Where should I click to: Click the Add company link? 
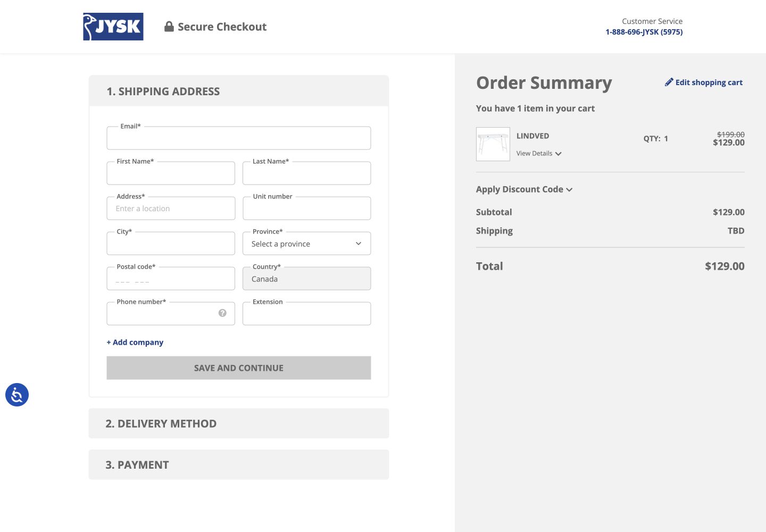point(135,342)
